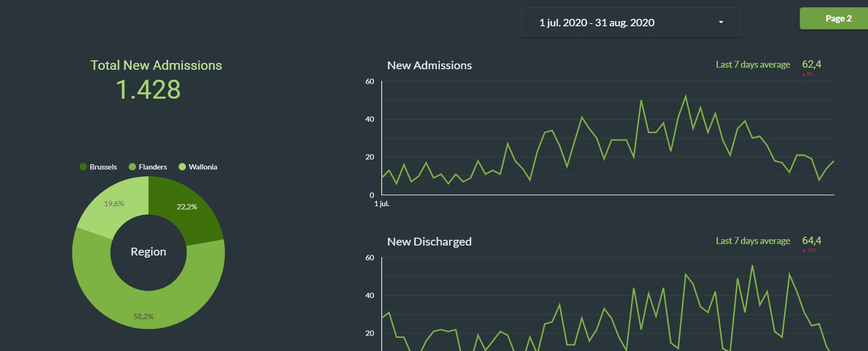Image resolution: width=868 pixels, height=351 pixels.
Task: Toggle the Brussels legend label
Action: 103,167
